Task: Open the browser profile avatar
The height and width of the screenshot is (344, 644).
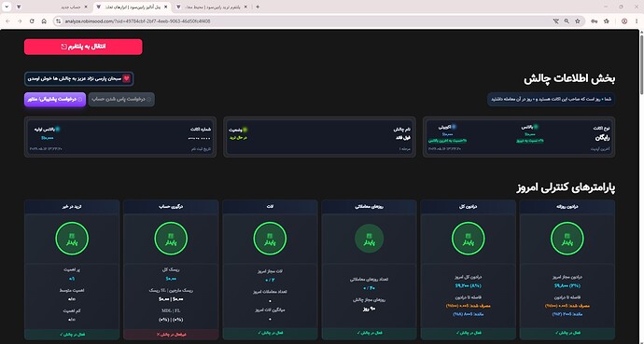Action: point(624,21)
